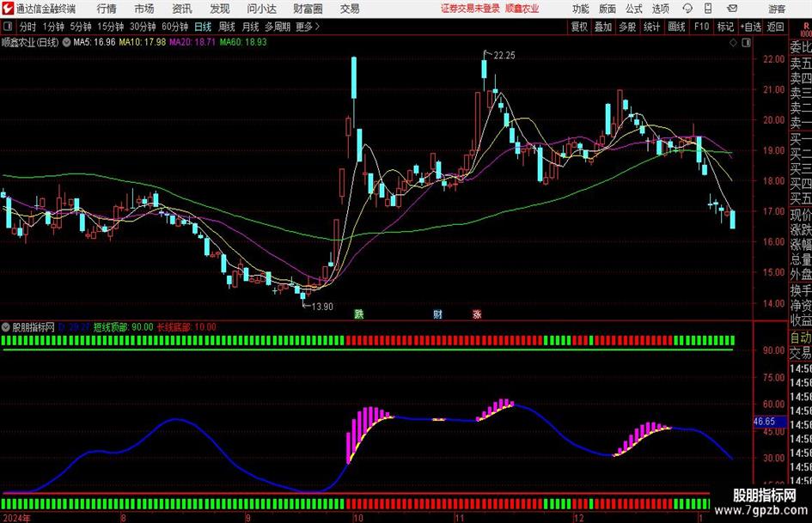Click the 13.90 low price label

pos(322,307)
